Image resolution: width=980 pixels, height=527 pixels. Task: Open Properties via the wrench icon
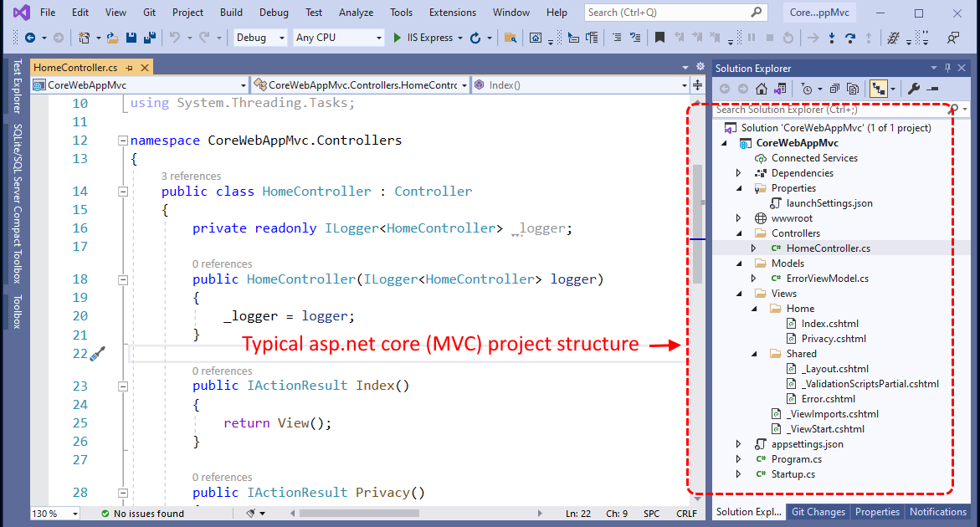point(914,88)
